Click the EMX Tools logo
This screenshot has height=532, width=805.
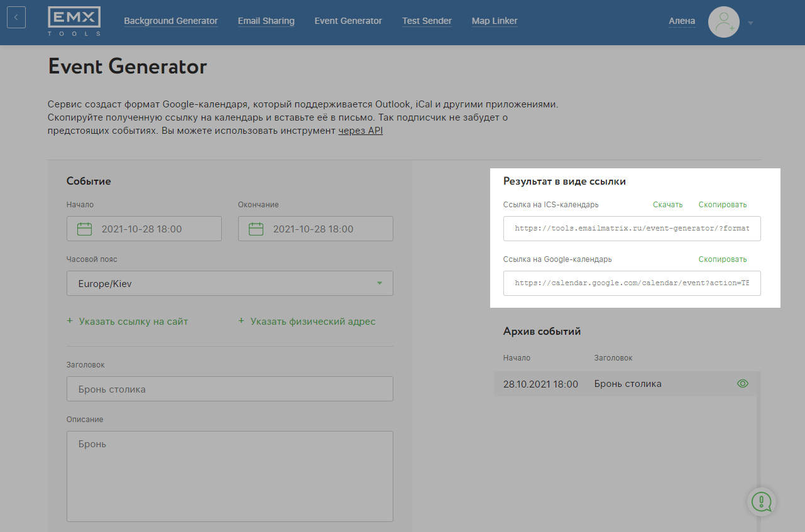tap(74, 21)
